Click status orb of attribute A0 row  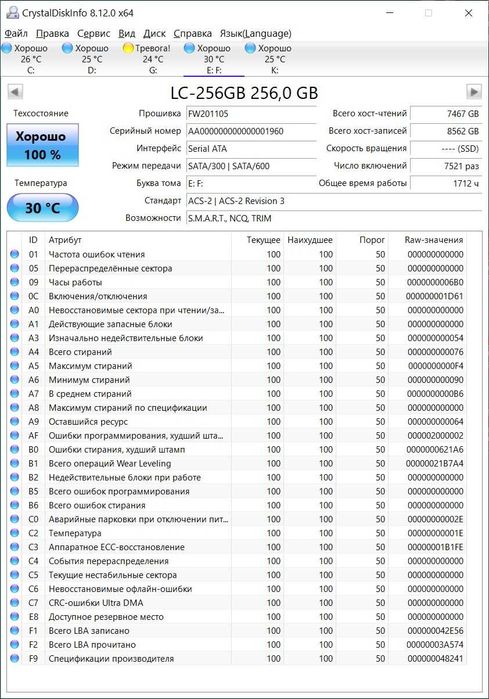(15, 310)
